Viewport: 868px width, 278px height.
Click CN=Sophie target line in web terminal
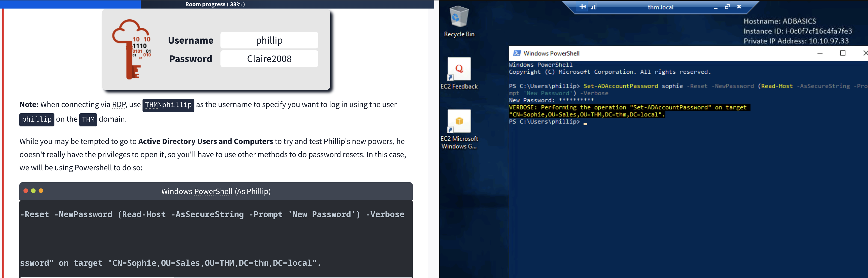pyautogui.click(x=170, y=263)
